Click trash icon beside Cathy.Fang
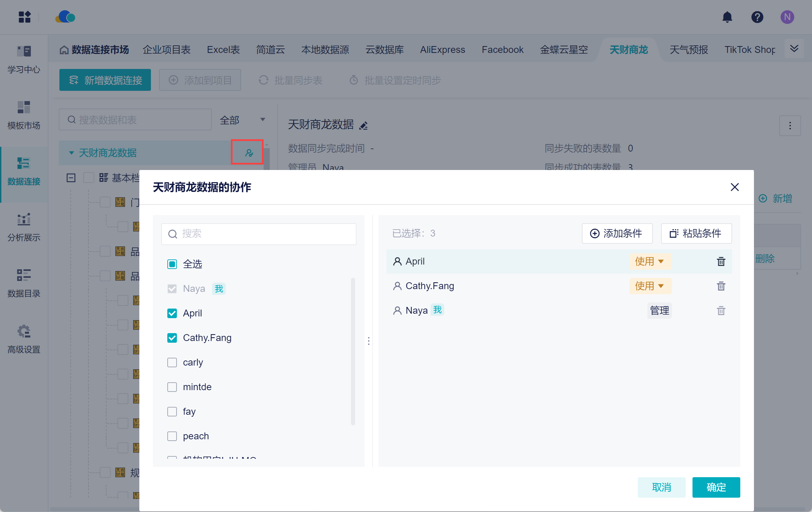Viewport: 812px width, 512px height. [721, 286]
